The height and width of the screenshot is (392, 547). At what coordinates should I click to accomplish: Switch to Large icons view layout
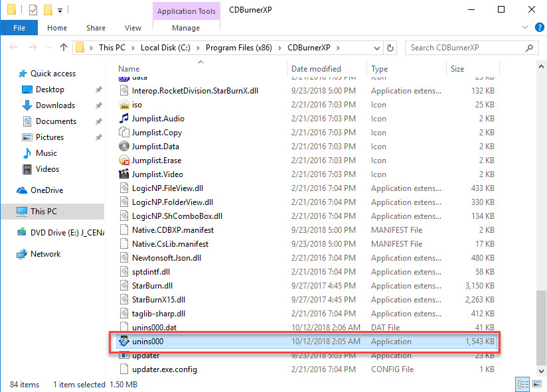(x=537, y=384)
